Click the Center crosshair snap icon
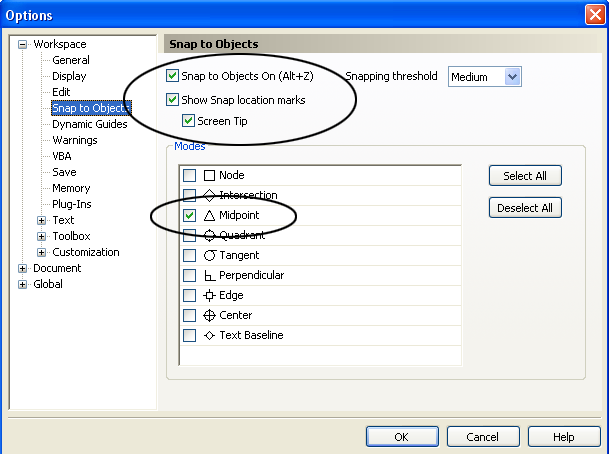Screen dimensions: 609x454 (209, 315)
